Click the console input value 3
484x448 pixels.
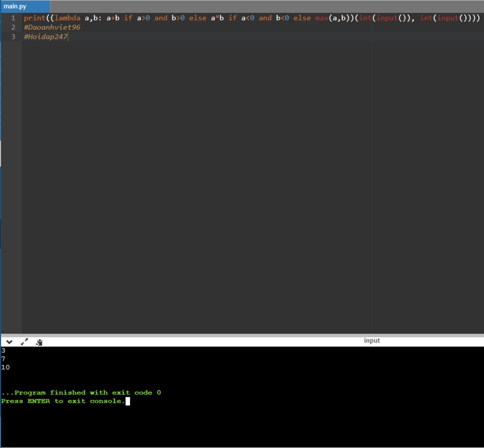point(3,350)
